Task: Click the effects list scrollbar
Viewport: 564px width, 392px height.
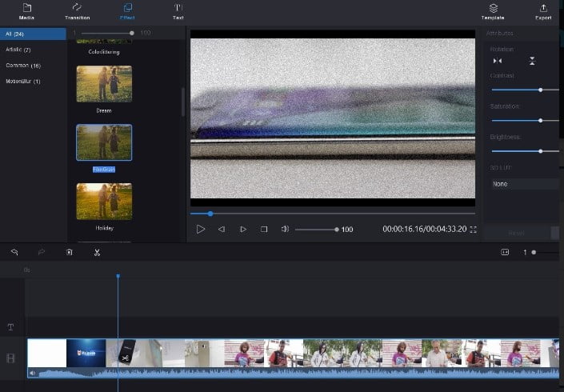Action: click(x=183, y=101)
